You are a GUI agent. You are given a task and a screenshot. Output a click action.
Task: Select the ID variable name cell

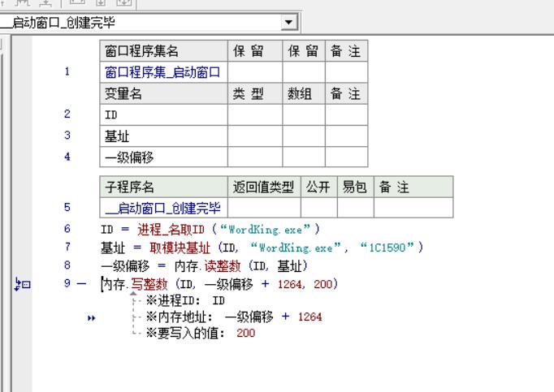[163, 114]
